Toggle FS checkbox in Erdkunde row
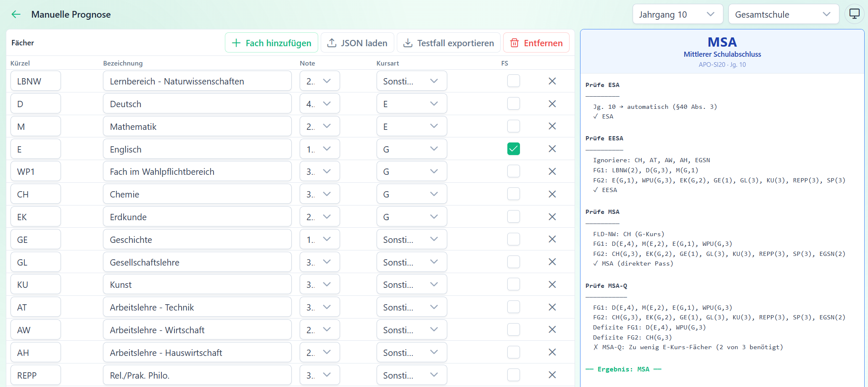Viewport: 868px width, 387px height. pos(514,216)
